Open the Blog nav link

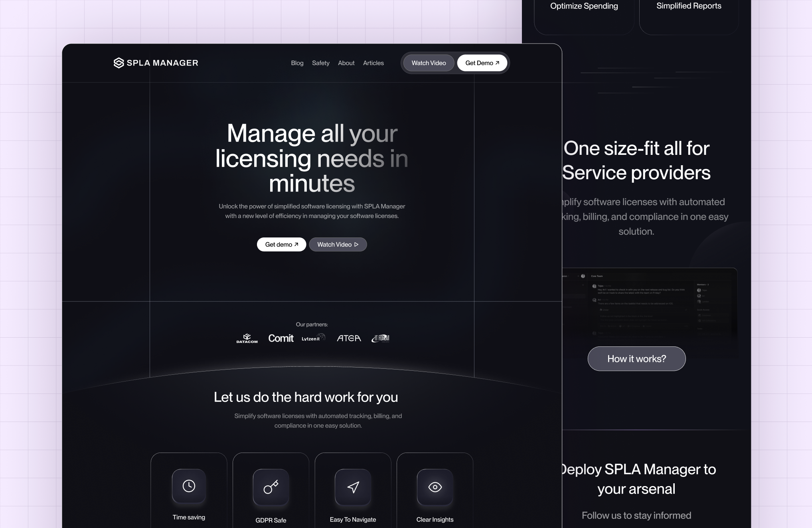tap(297, 63)
